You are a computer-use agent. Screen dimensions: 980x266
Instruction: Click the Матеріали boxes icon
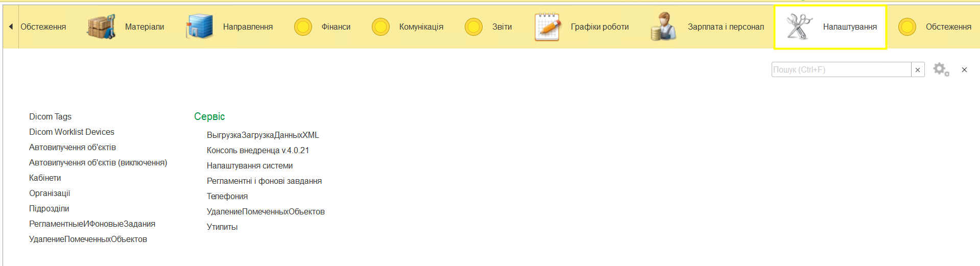tap(101, 27)
